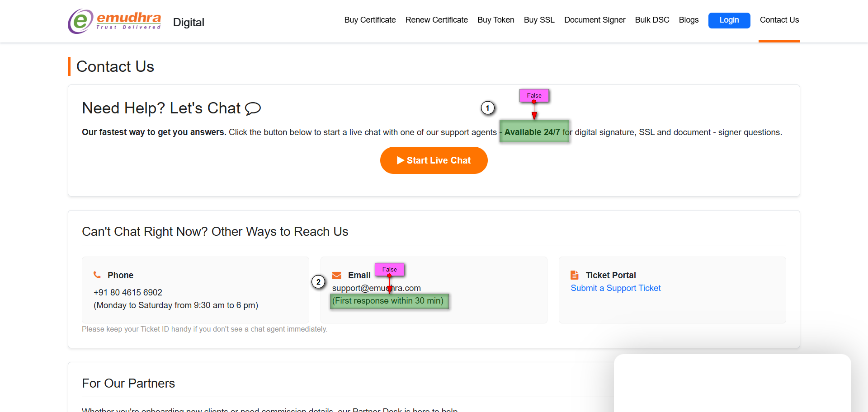Image resolution: width=868 pixels, height=412 pixels.
Task: Click the orange email envelope icon
Action: click(337, 275)
